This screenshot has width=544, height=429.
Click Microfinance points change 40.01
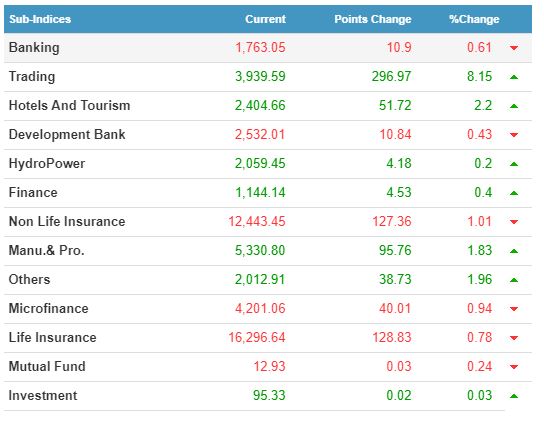click(395, 309)
